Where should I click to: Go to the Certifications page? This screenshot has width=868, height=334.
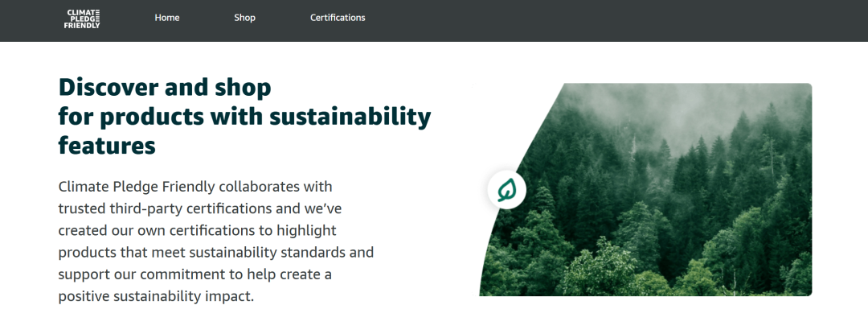point(338,18)
